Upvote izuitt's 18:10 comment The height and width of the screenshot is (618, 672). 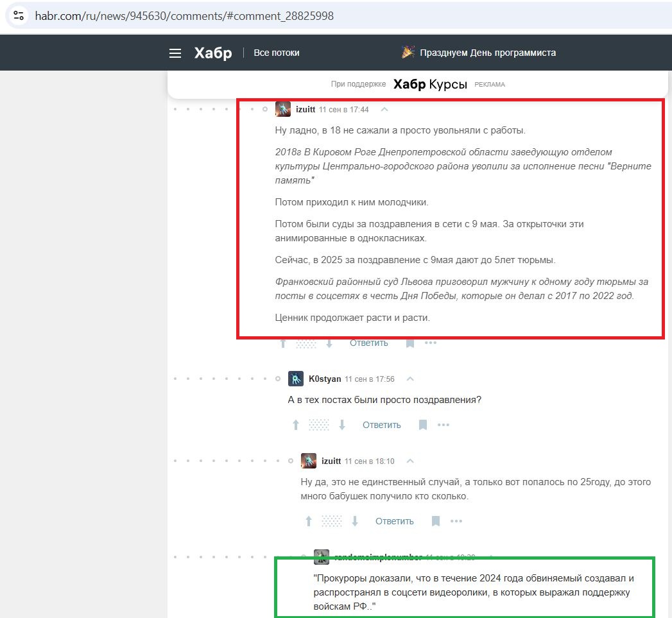(309, 521)
